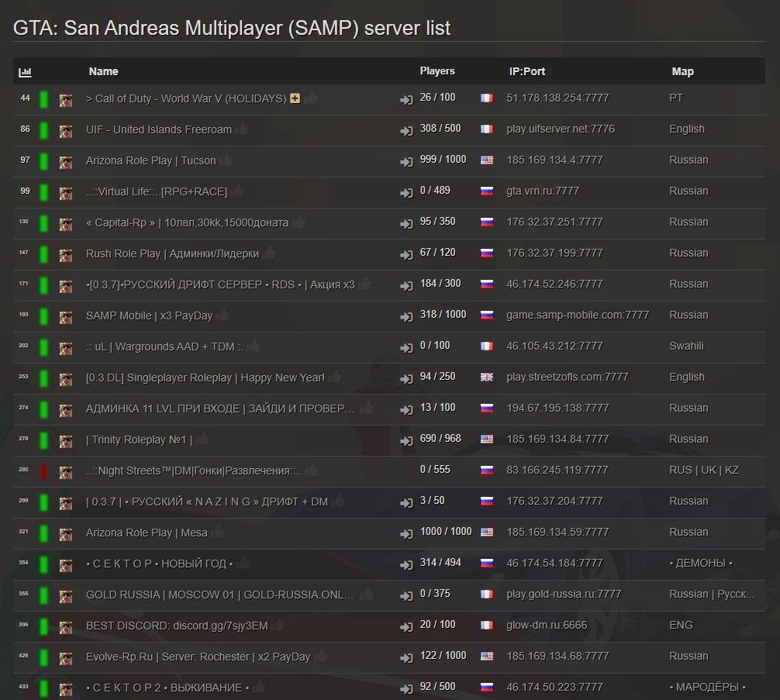Click the IP:Port column header
This screenshot has height=700, width=780.
(x=527, y=71)
